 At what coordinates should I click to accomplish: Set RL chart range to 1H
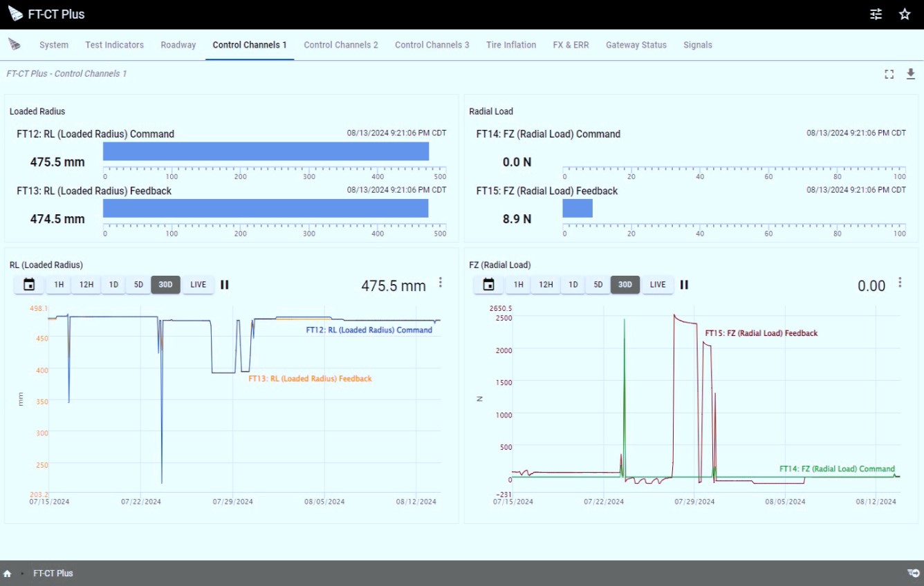click(x=59, y=285)
